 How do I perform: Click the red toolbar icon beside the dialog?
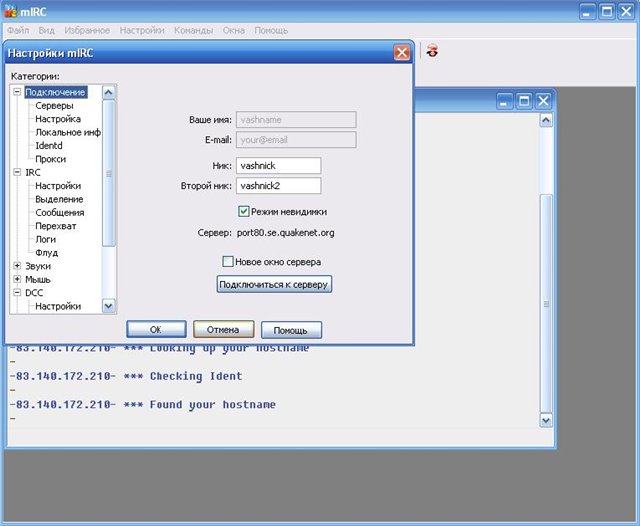pos(432,51)
